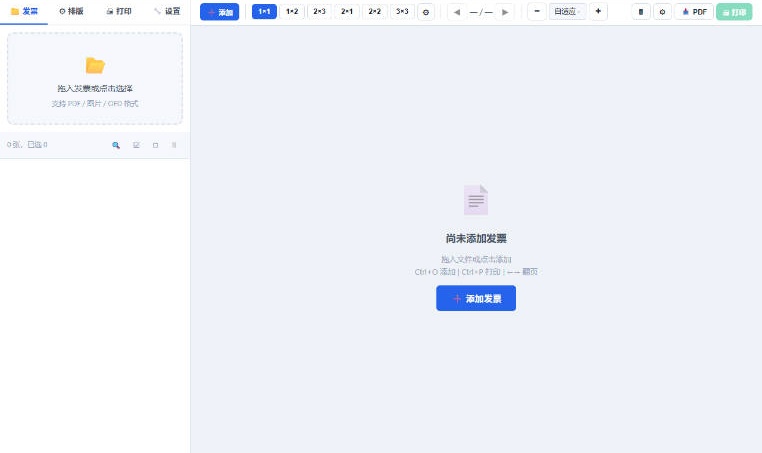Select the 1×2 layout option
The image size is (762, 453).
[292, 12]
